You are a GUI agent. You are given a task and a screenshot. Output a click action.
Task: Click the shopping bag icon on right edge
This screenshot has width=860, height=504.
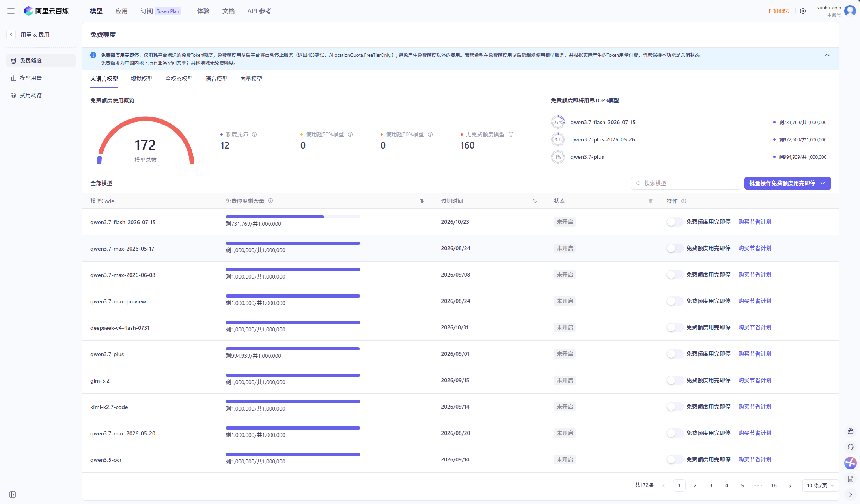[851, 431]
